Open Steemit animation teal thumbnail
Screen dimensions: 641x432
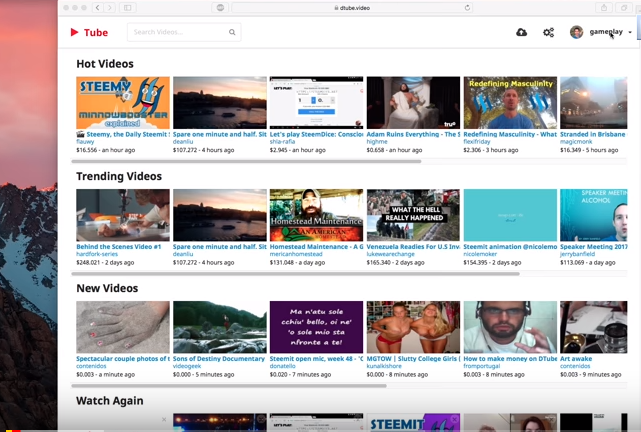(x=510, y=215)
